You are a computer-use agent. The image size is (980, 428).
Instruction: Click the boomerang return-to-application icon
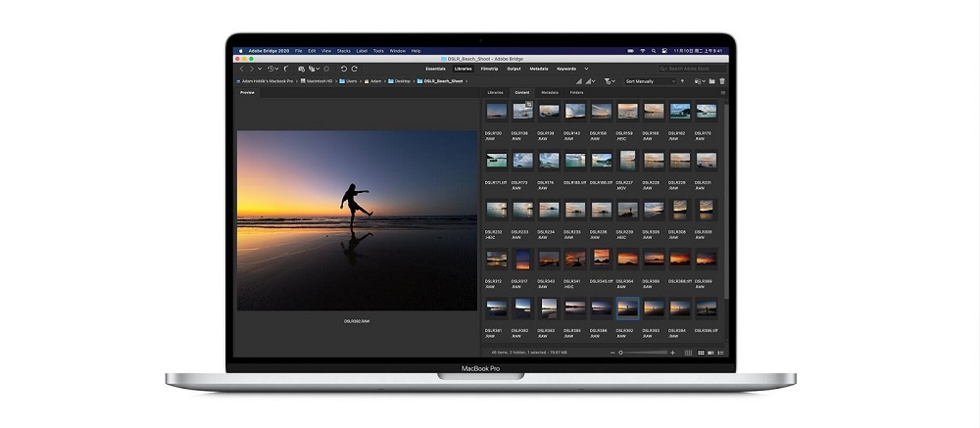(286, 69)
